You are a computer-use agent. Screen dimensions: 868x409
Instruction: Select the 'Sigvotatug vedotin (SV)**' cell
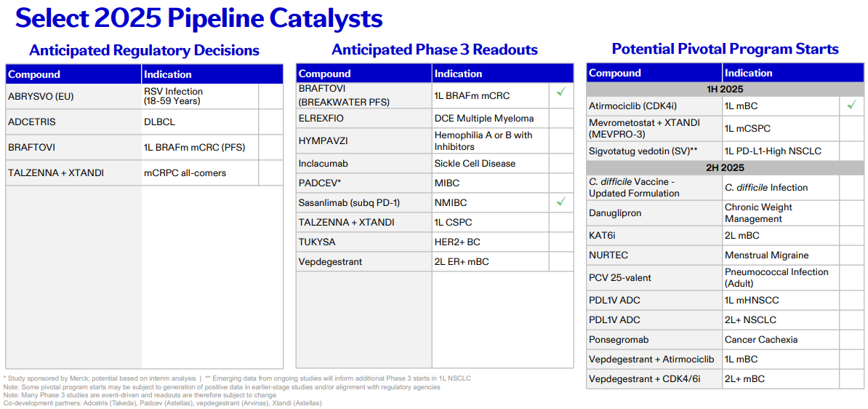point(654,151)
